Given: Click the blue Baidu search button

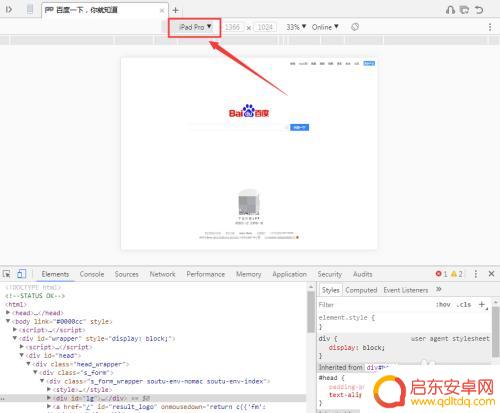Looking at the screenshot, I should tap(299, 127).
